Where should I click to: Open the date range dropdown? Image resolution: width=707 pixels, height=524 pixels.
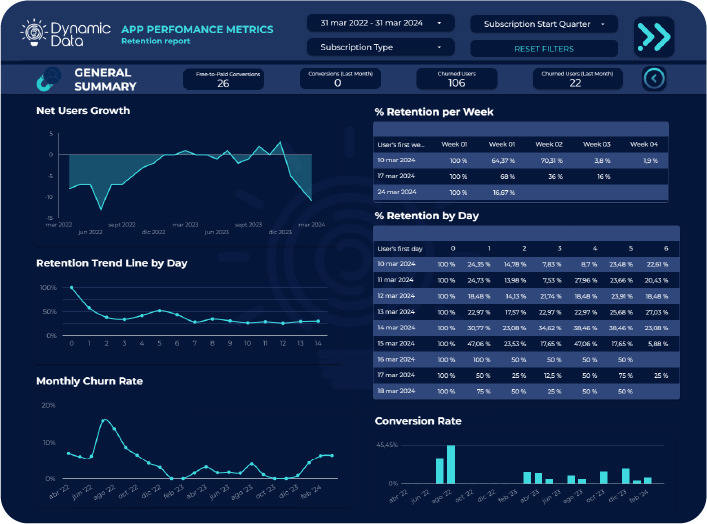(380, 22)
